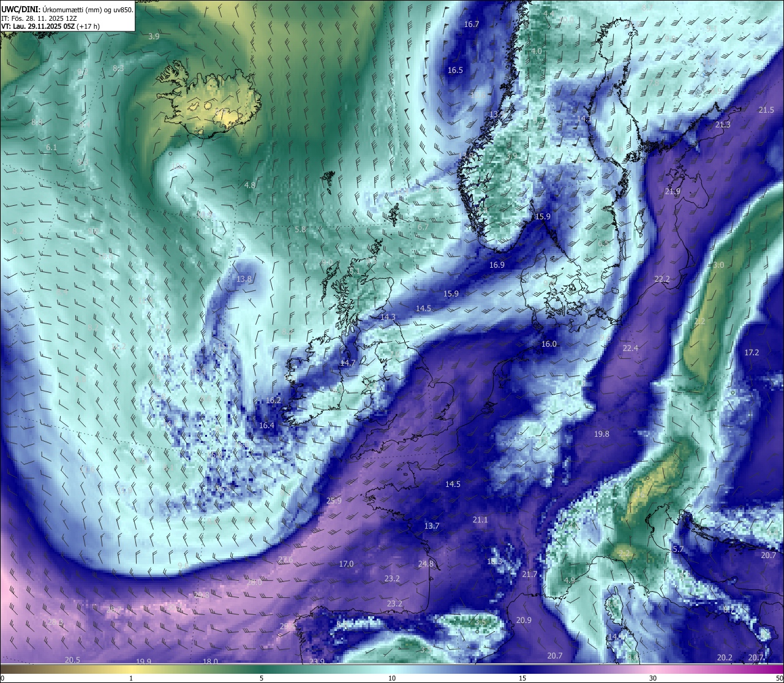The height and width of the screenshot is (683, 784).
Task: Click the 21.7 value on the map
Action: 529,575
